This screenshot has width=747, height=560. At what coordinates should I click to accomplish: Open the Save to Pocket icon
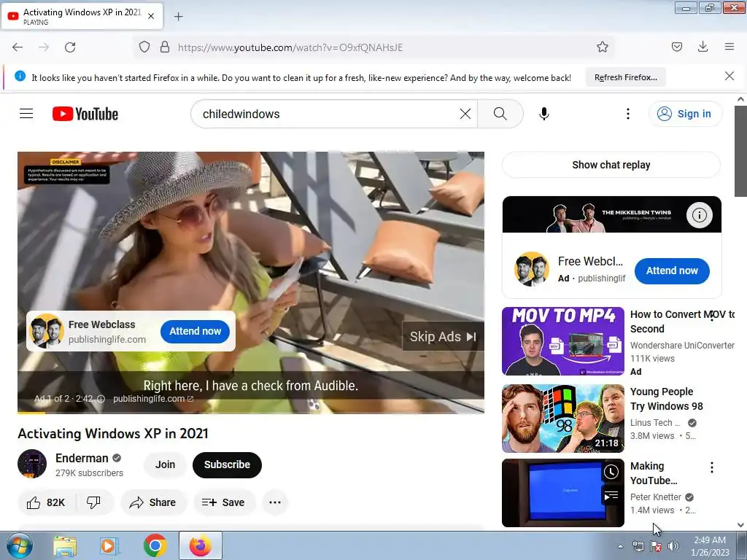point(676,47)
